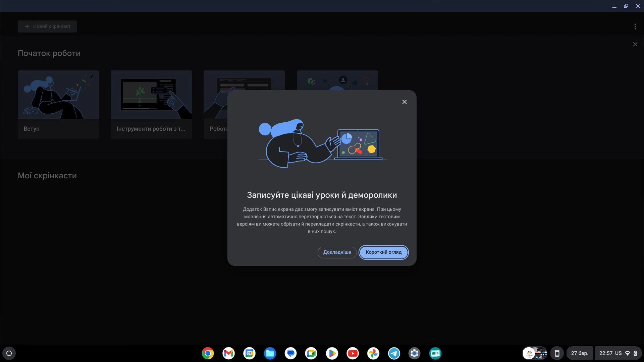The height and width of the screenshot is (362, 644).
Task: Open the Докладніше link button
Action: click(337, 252)
